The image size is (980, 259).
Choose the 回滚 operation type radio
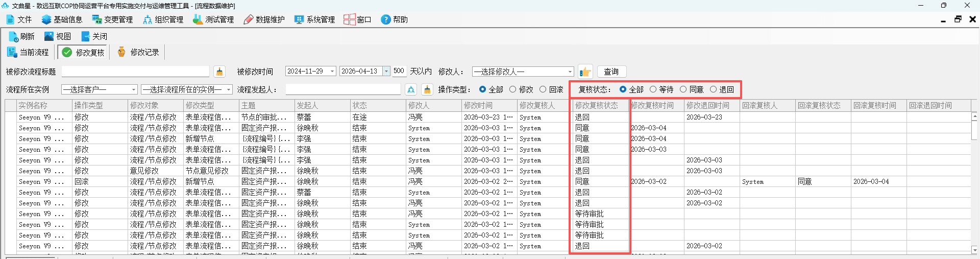click(543, 89)
